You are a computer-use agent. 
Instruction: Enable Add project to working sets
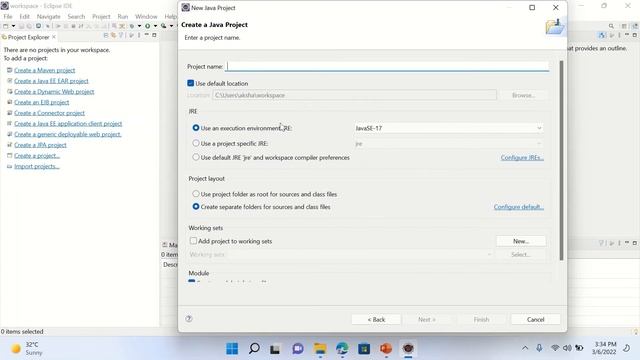coord(193,241)
